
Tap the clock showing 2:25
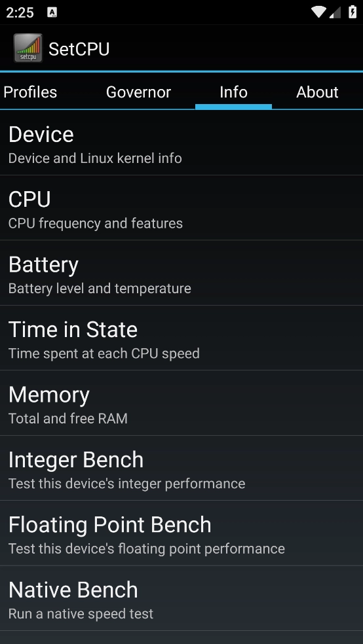coord(20,12)
